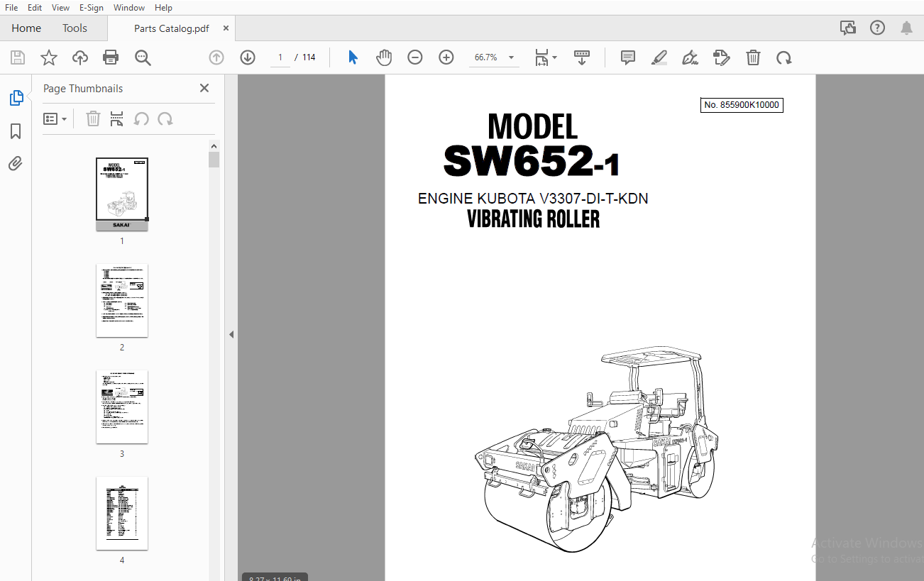Go to previous page arrow
The height and width of the screenshot is (581, 924).
point(216,57)
